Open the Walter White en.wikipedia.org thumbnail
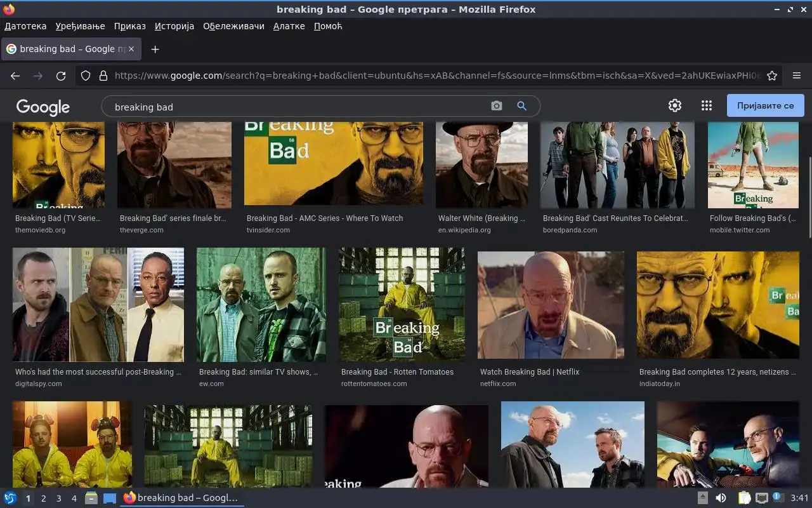This screenshot has height=508, width=812. point(481,164)
